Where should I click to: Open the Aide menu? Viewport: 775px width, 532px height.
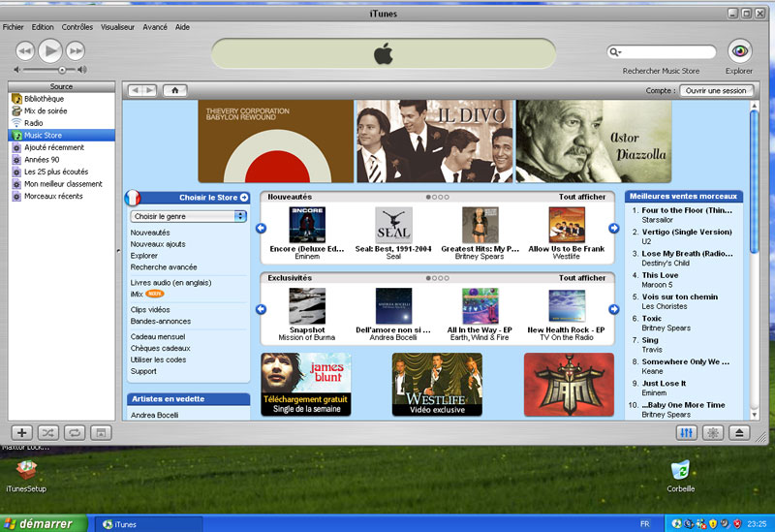pyautogui.click(x=182, y=27)
